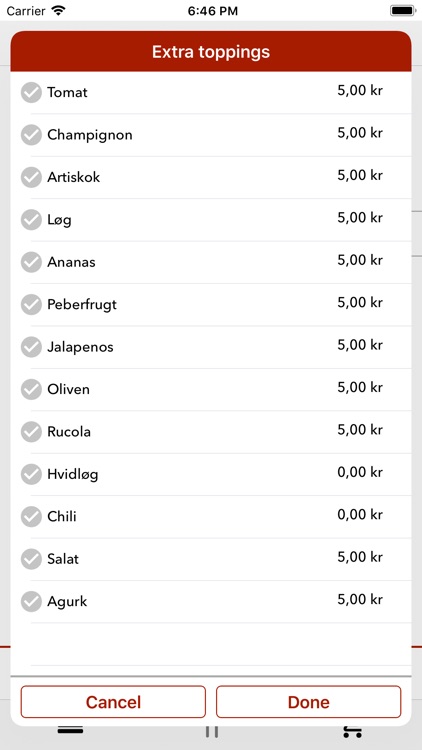422x750 pixels.
Task: Cancel the extra toppings dialog
Action: [113, 702]
